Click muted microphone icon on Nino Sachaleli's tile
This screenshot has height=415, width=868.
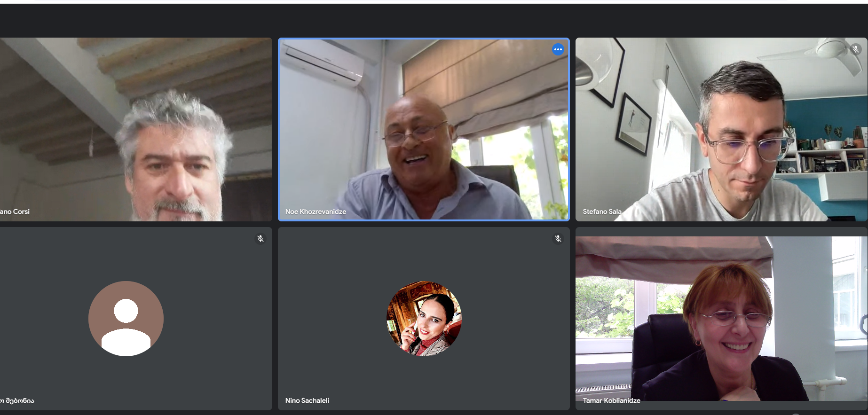(558, 239)
